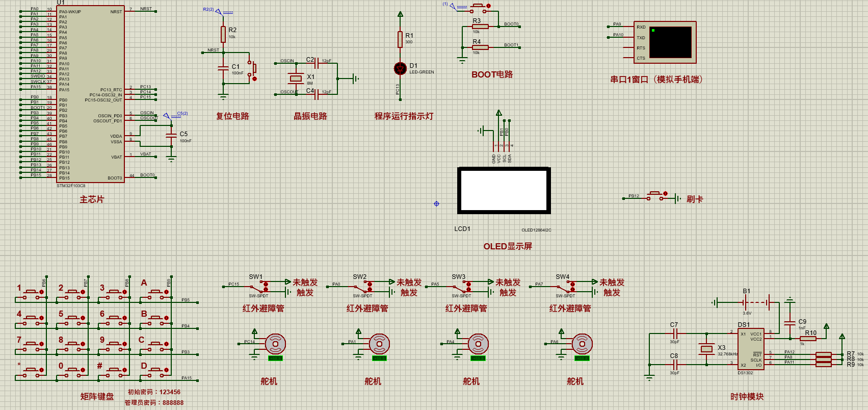Viewport: 868px width, 410px height.
Task: Select capacitor C8 30pF
Action: point(675,365)
